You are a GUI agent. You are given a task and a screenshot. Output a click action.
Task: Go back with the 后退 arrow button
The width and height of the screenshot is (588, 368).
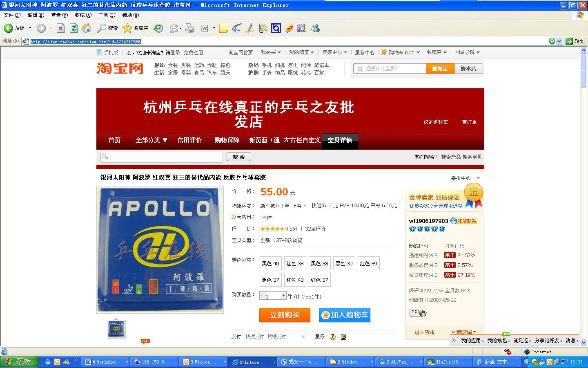coord(14,28)
